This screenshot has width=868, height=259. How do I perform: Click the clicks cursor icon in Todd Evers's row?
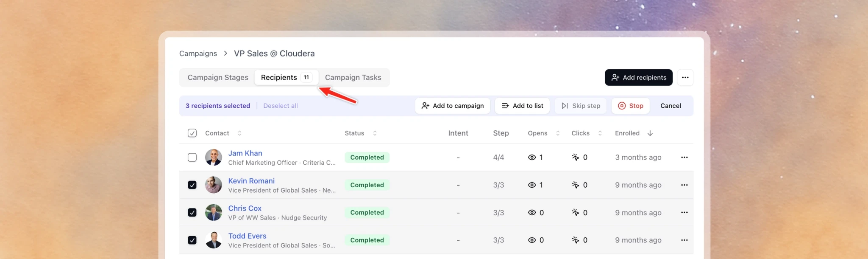[x=575, y=240]
